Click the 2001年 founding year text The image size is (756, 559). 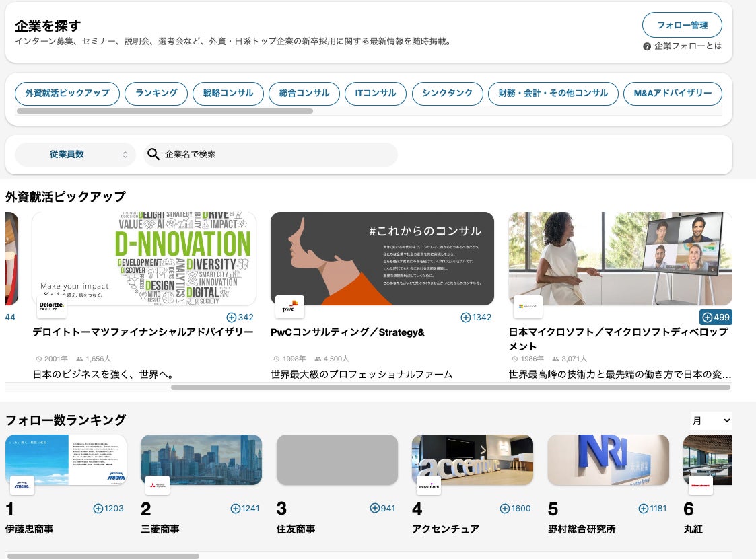pos(55,359)
